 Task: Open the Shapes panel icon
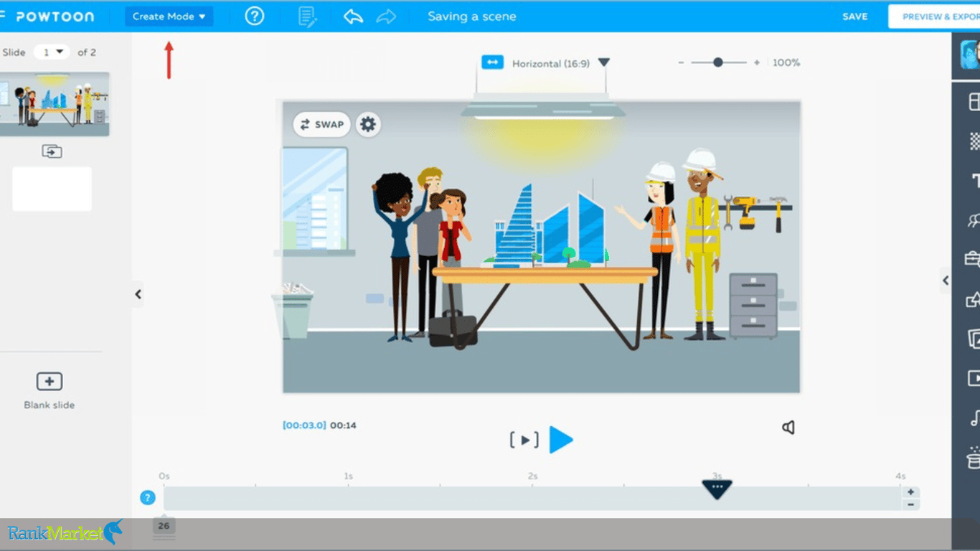click(x=974, y=299)
